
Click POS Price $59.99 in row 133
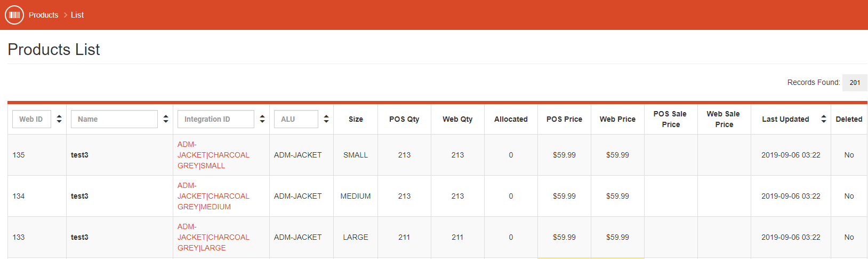(x=564, y=237)
